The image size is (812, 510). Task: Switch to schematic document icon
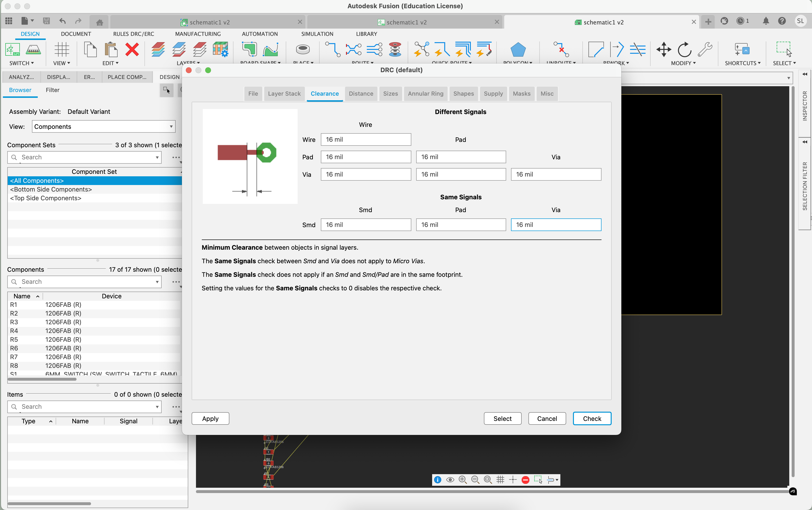(13, 50)
